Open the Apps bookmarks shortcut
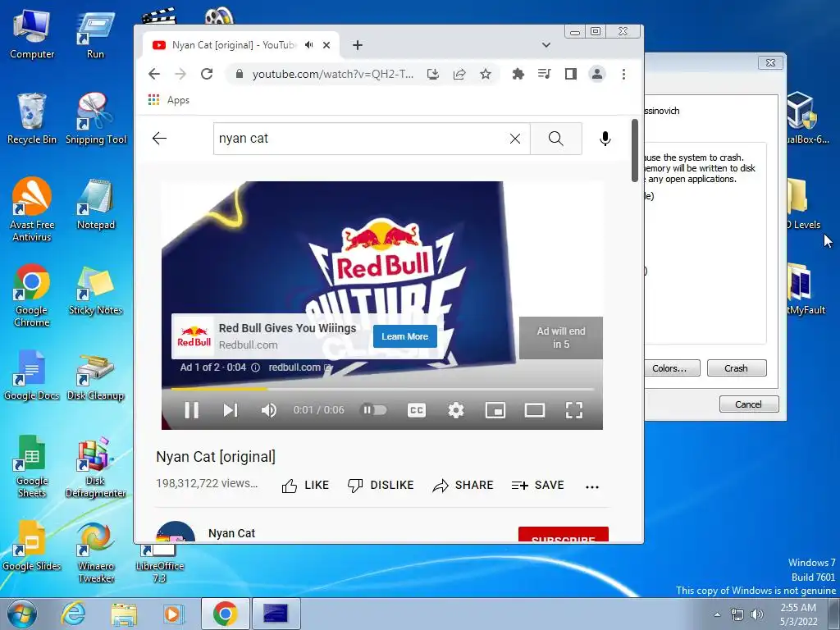 169,100
